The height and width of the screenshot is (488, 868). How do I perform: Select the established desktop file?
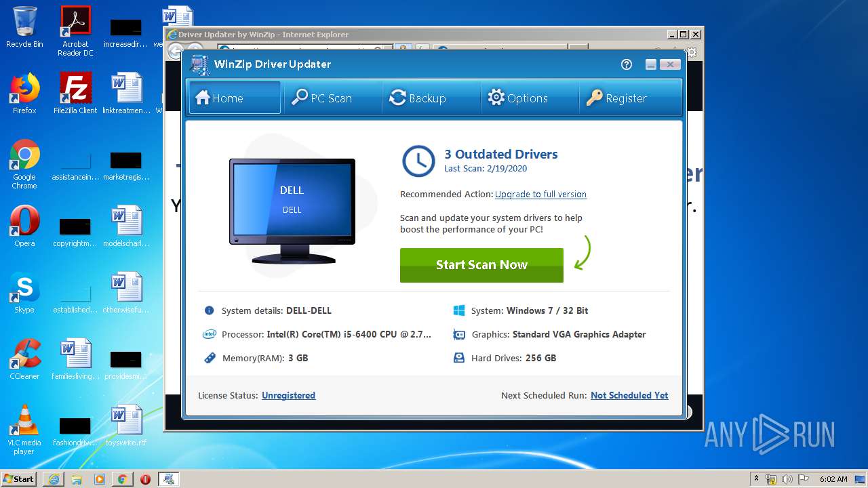point(75,298)
